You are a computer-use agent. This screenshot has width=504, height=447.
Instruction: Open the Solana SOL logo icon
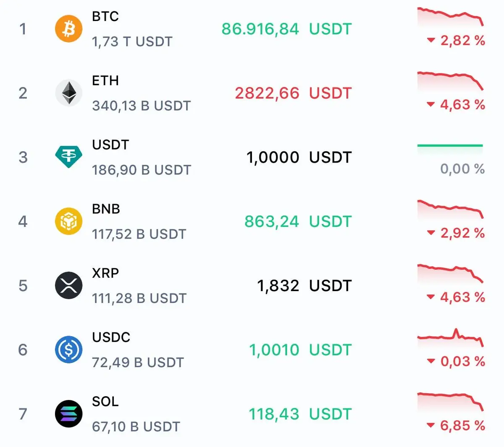click(x=68, y=414)
